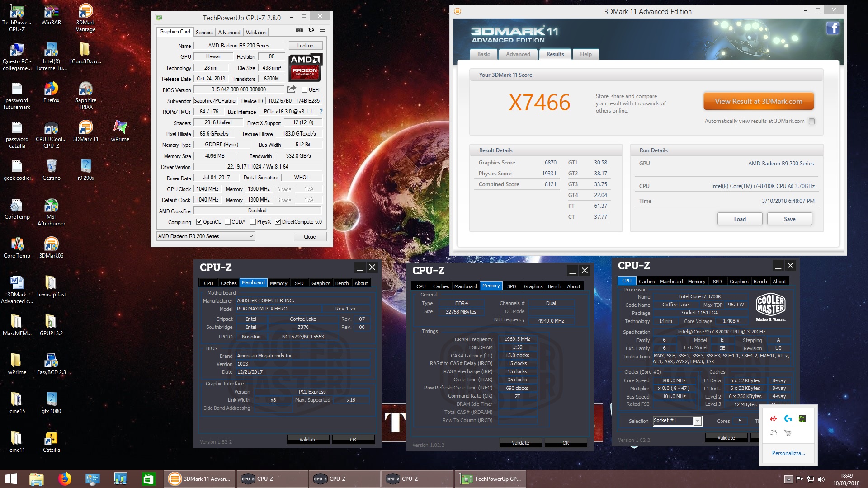The width and height of the screenshot is (868, 488).
Task: Open the GPU-Z hamburger menu icon
Action: 322,30
